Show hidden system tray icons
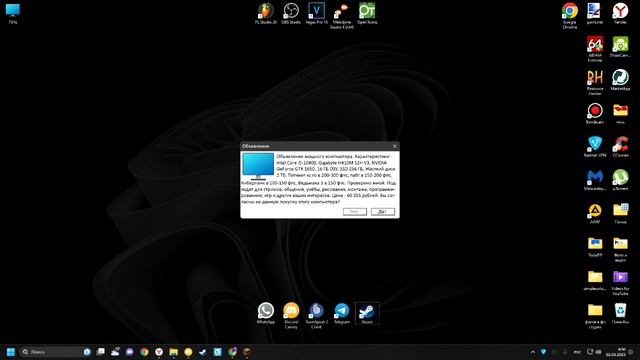Screen dimensions: 640x360 click(x=533, y=352)
